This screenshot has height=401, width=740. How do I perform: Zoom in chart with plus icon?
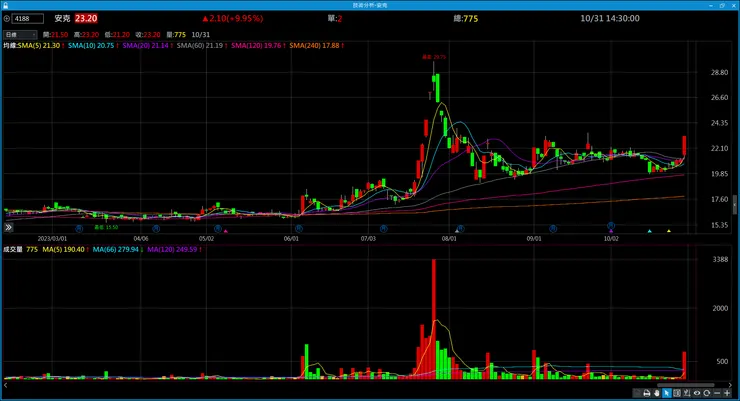pyautogui.click(x=727, y=393)
